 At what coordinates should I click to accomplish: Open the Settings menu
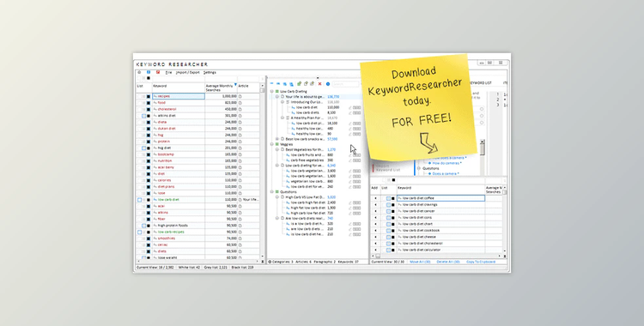[x=210, y=72]
